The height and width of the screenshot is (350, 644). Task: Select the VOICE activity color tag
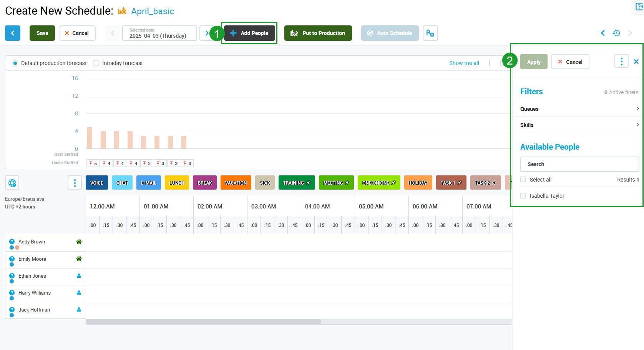tap(97, 183)
